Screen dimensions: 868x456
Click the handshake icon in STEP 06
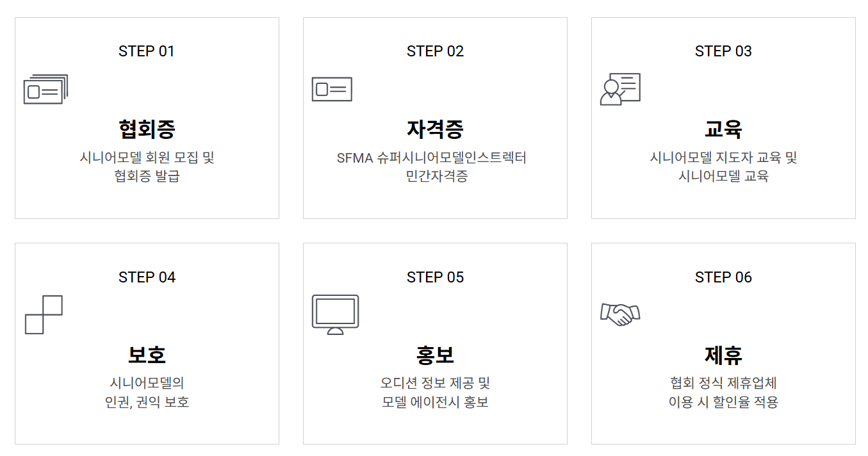pos(620,314)
